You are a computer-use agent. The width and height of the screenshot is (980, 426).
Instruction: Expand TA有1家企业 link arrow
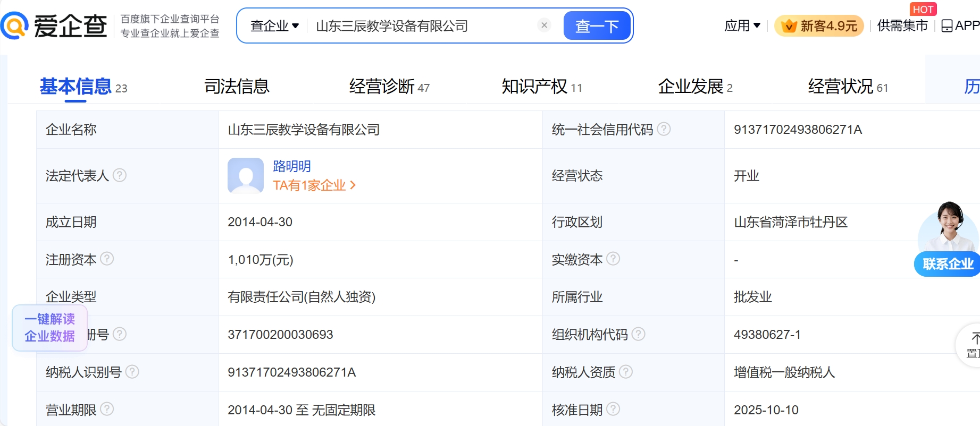tap(353, 185)
